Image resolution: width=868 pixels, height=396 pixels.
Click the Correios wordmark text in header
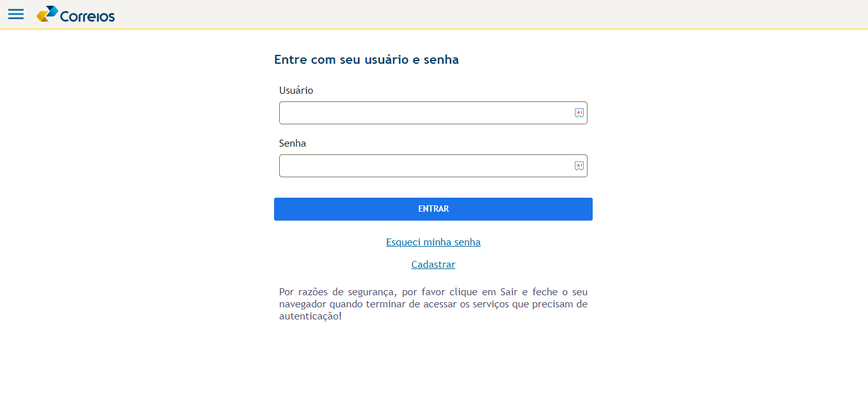pos(87,17)
